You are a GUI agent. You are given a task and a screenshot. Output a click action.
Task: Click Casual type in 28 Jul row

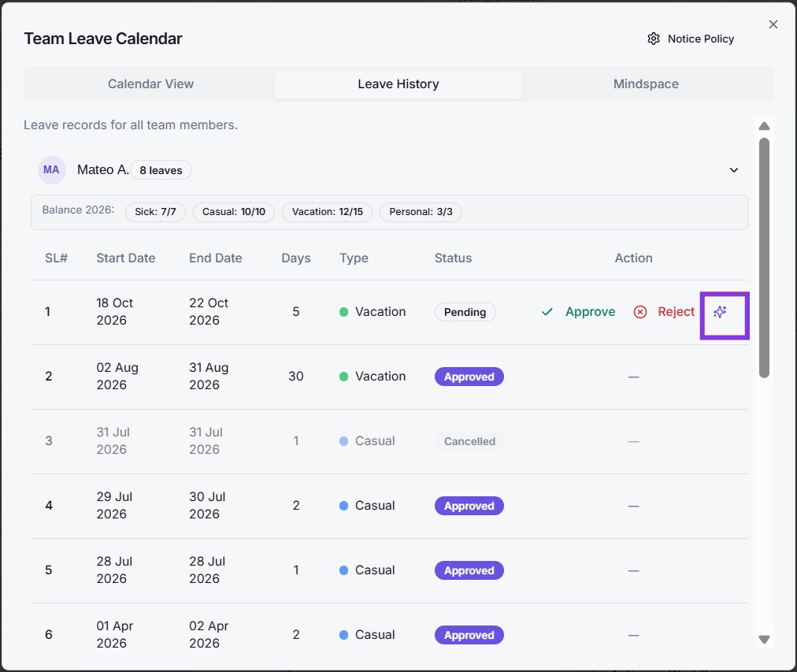pyautogui.click(x=367, y=570)
